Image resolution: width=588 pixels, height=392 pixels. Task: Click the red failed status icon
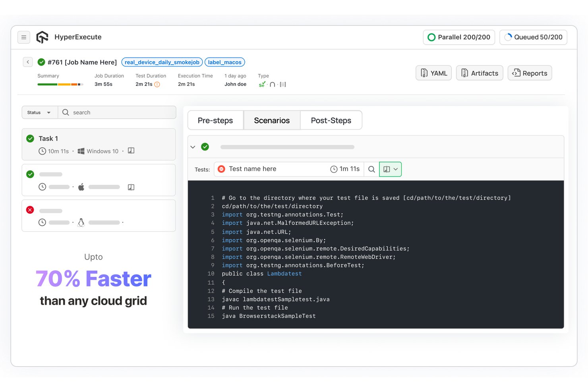pos(30,210)
